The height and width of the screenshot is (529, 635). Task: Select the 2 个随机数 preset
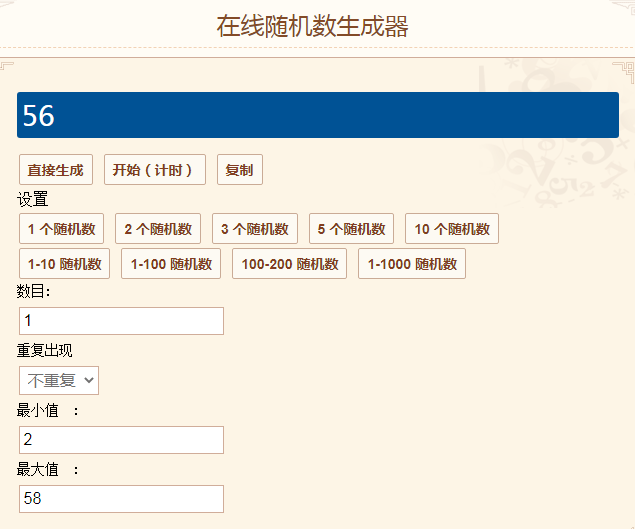(x=158, y=229)
